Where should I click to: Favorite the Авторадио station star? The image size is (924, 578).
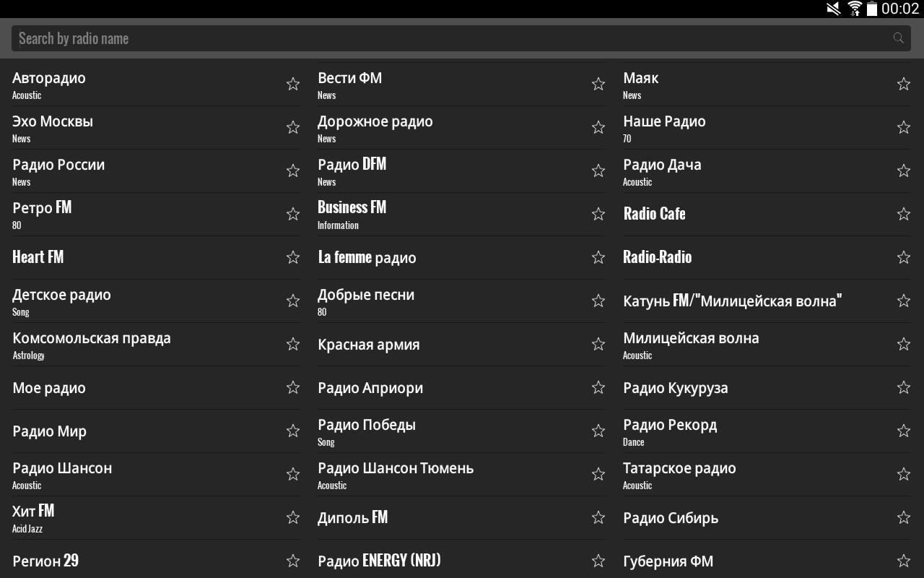point(293,84)
